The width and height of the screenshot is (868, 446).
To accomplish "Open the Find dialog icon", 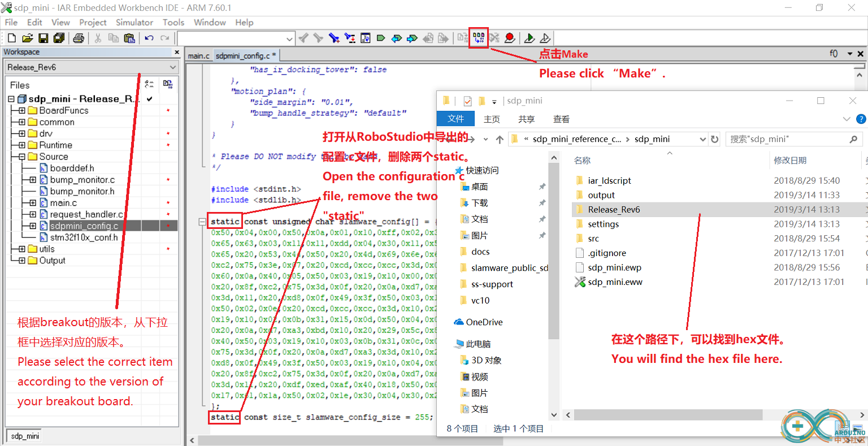I will coord(334,38).
